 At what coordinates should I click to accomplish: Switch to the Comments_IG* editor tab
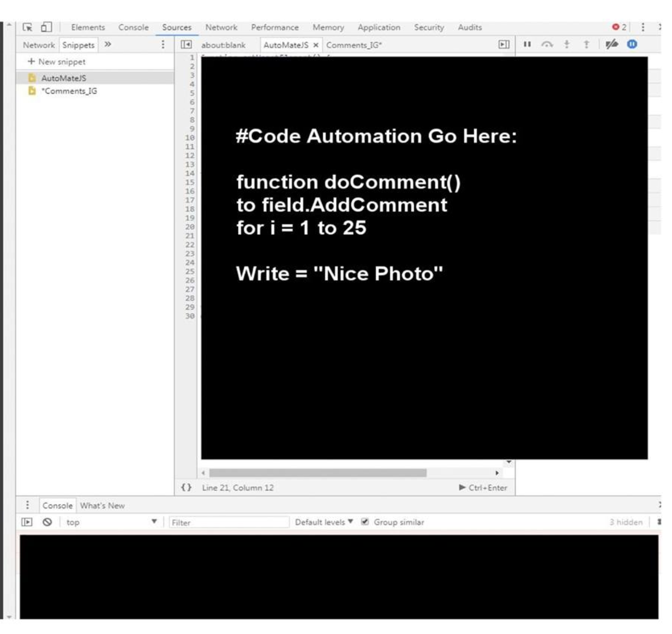click(354, 45)
